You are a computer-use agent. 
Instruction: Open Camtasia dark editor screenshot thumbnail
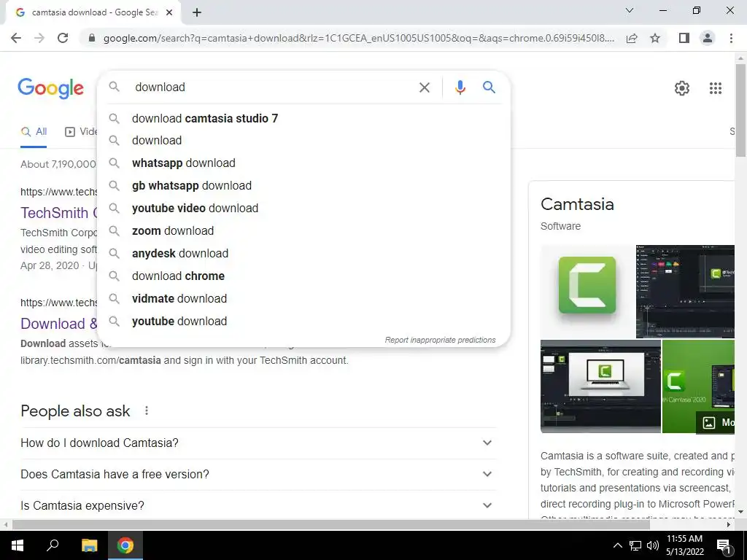tap(685, 291)
